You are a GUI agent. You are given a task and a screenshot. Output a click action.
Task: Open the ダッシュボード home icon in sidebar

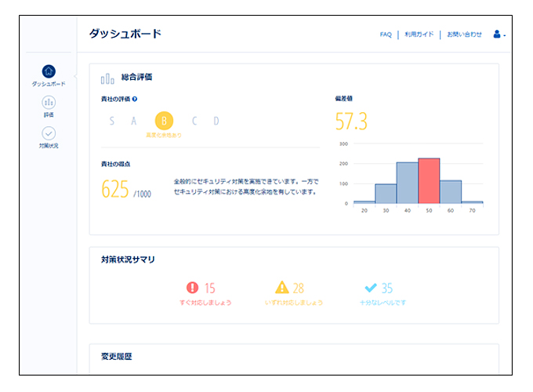coord(49,71)
